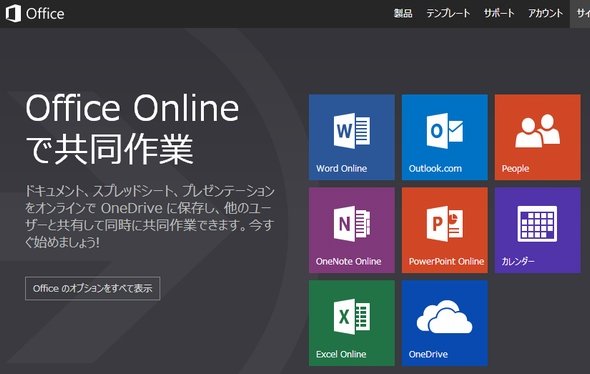Viewport: 590px width, 374px height.
Task: Launch the PowerPoint Online tile
Action: pyautogui.click(x=444, y=230)
